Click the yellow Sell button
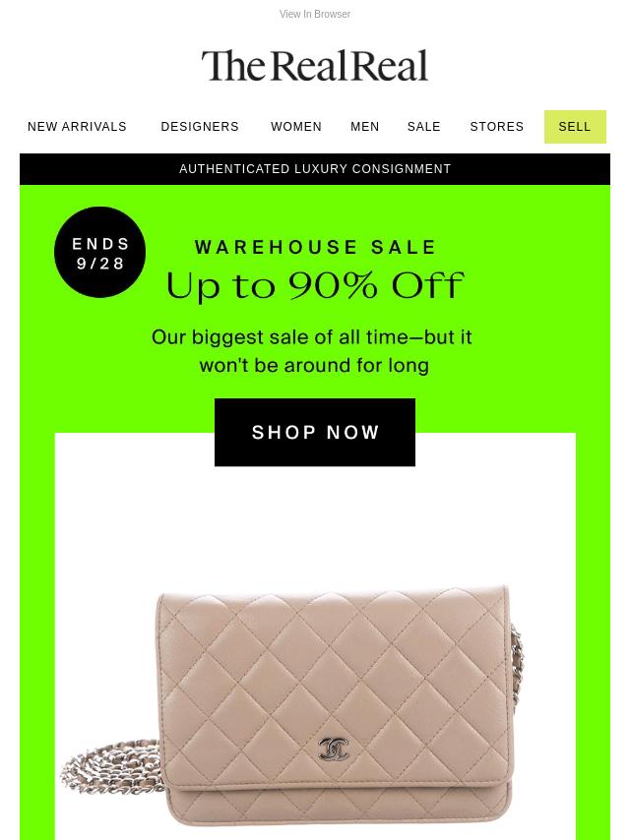This screenshot has width=630, height=840. tap(575, 127)
